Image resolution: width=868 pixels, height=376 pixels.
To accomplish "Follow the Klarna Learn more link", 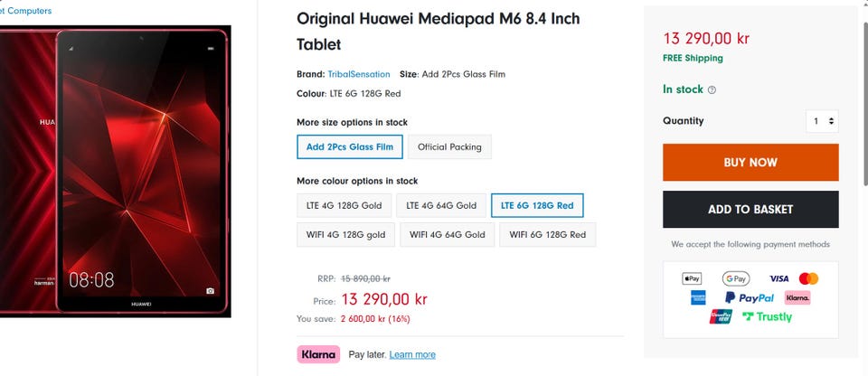I will 412,354.
